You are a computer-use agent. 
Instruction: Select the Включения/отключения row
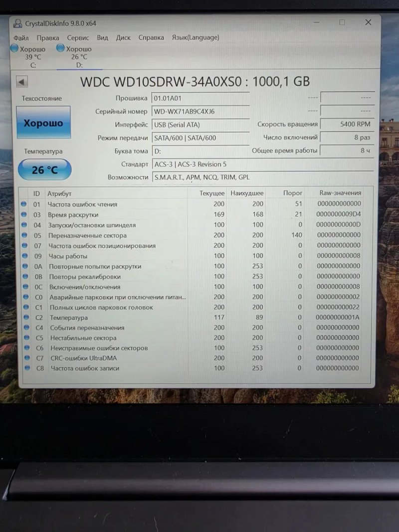click(192, 287)
